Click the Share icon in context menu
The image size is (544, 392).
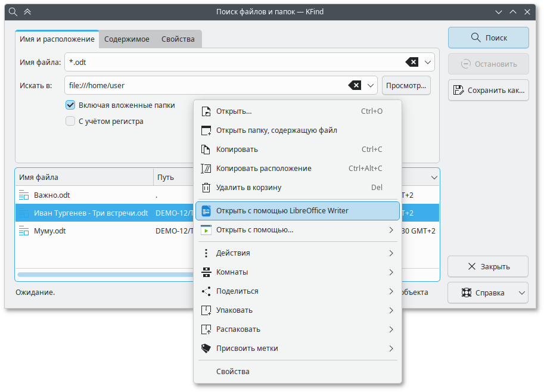click(206, 291)
